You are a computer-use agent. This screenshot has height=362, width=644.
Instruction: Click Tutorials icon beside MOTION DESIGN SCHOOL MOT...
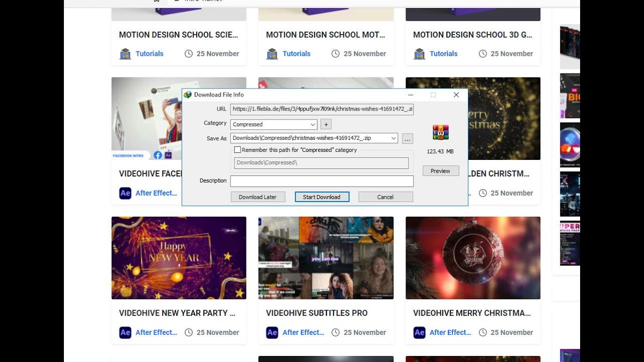tap(272, 54)
